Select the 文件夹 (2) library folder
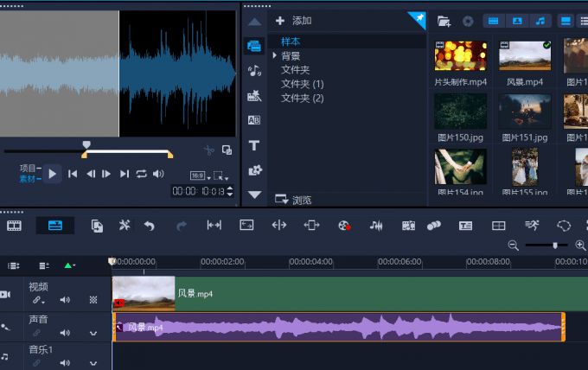The width and height of the screenshot is (588, 370). click(303, 98)
